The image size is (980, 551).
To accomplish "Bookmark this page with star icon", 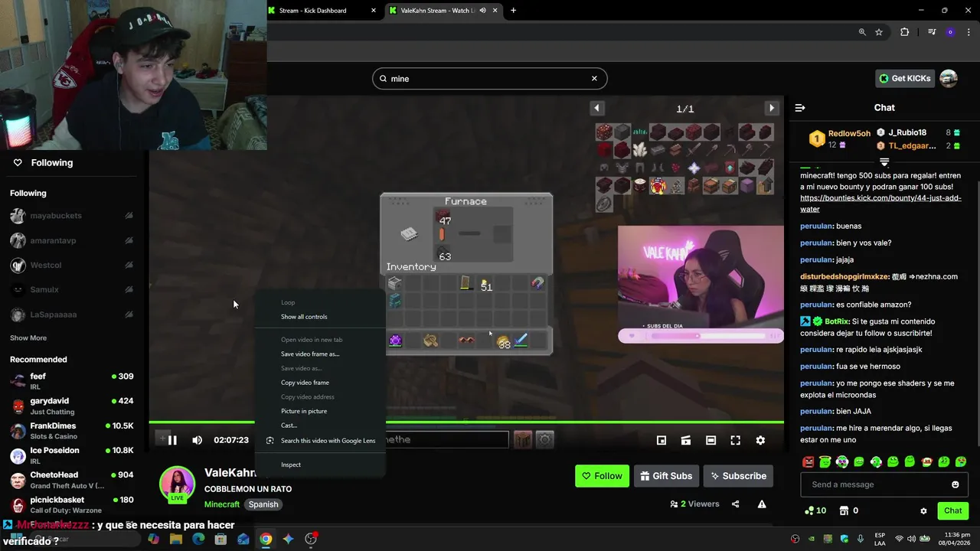I will click(x=879, y=32).
